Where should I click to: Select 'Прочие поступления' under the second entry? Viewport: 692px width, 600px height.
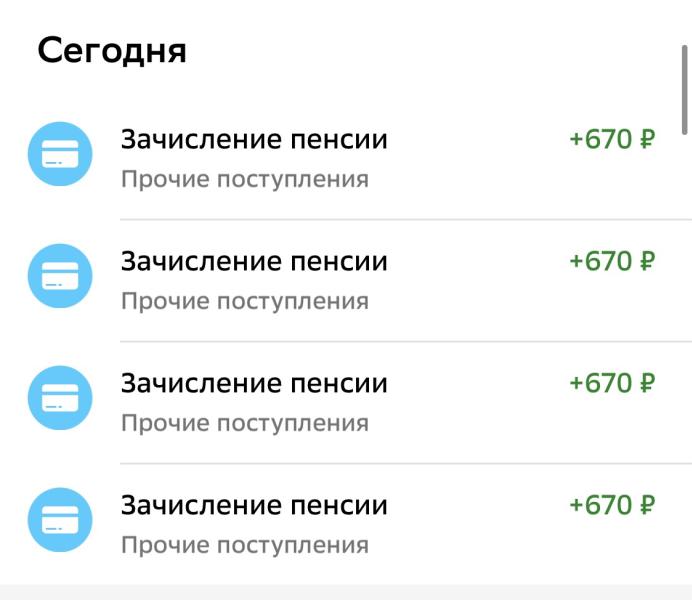(245, 301)
